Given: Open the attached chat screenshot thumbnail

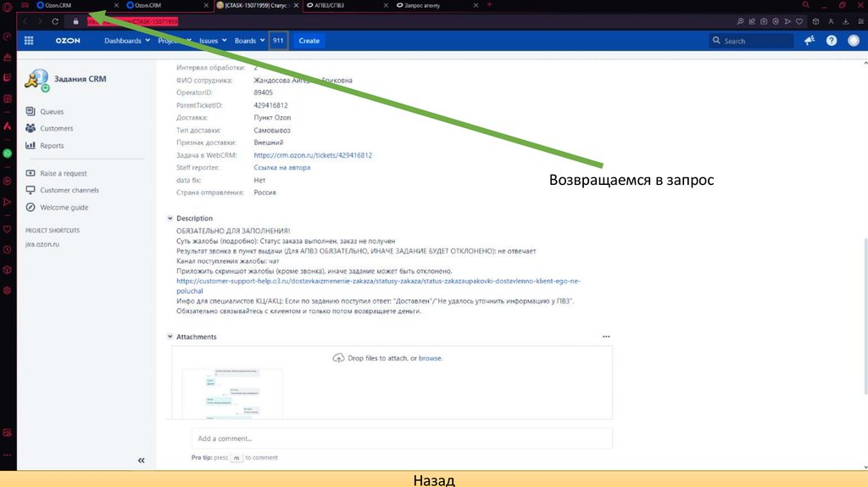Looking at the screenshot, I should 232,394.
